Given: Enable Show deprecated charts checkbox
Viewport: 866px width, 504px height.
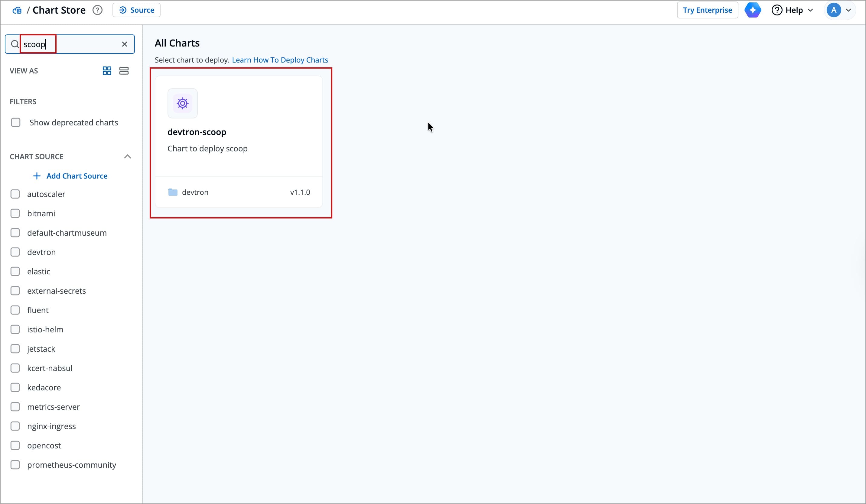Looking at the screenshot, I should pyautogui.click(x=16, y=123).
